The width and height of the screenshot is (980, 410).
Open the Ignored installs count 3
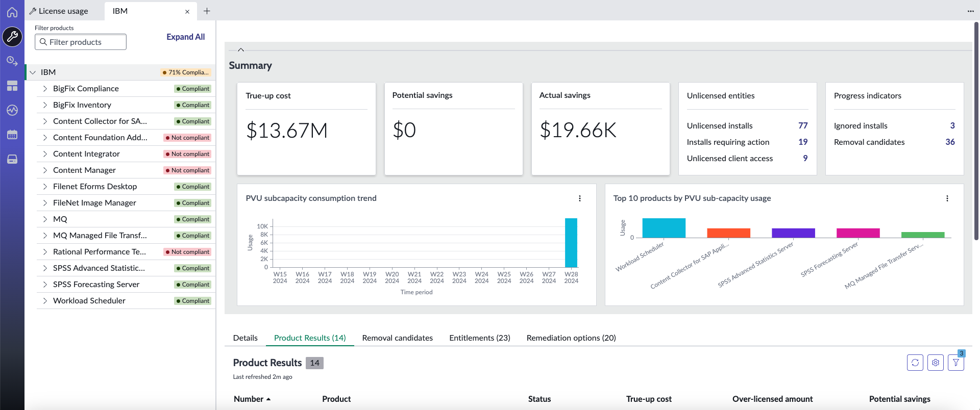click(952, 125)
